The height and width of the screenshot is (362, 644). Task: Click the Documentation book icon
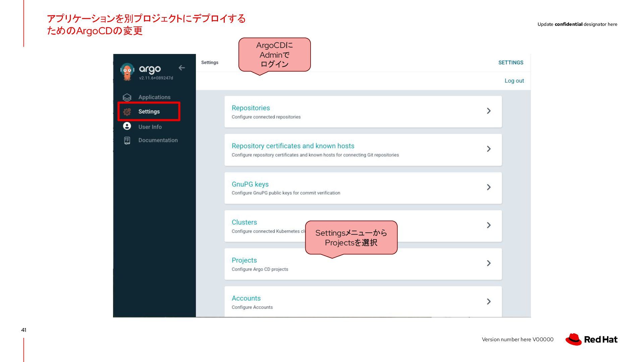(127, 140)
